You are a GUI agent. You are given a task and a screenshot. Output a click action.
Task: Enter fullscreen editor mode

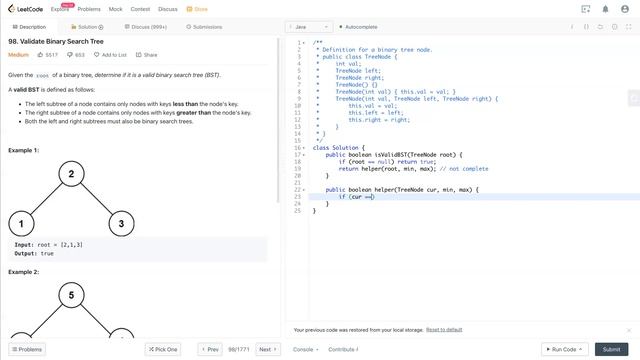click(x=629, y=27)
